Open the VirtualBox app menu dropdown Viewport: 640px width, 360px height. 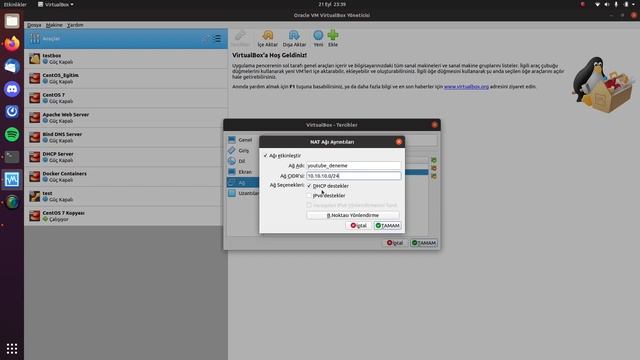tap(56, 4)
